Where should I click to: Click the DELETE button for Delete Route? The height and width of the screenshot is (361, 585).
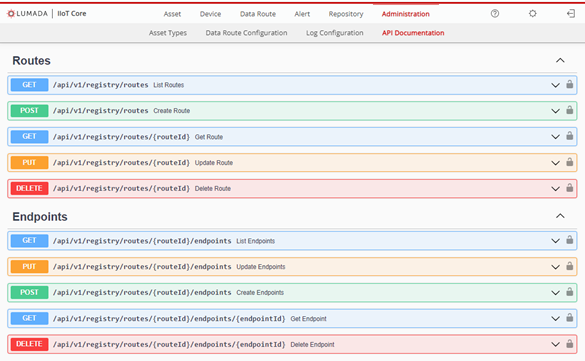pos(29,188)
